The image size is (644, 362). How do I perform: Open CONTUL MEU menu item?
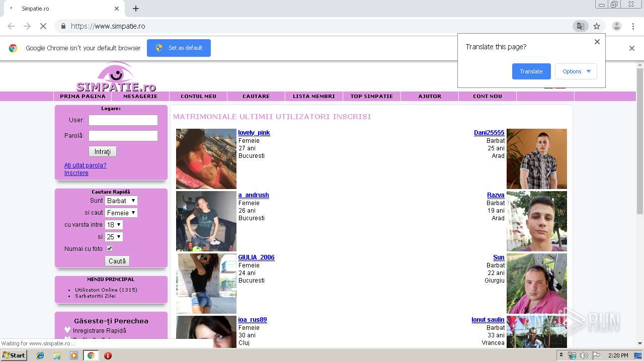coord(198,96)
